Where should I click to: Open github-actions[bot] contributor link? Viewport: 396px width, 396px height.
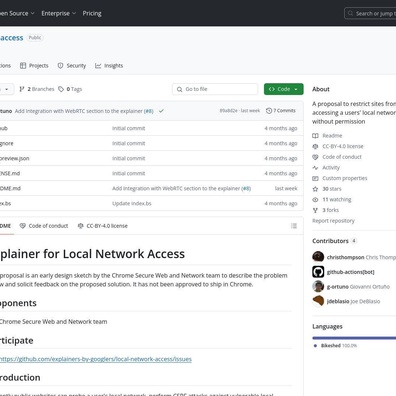pyautogui.click(x=350, y=272)
